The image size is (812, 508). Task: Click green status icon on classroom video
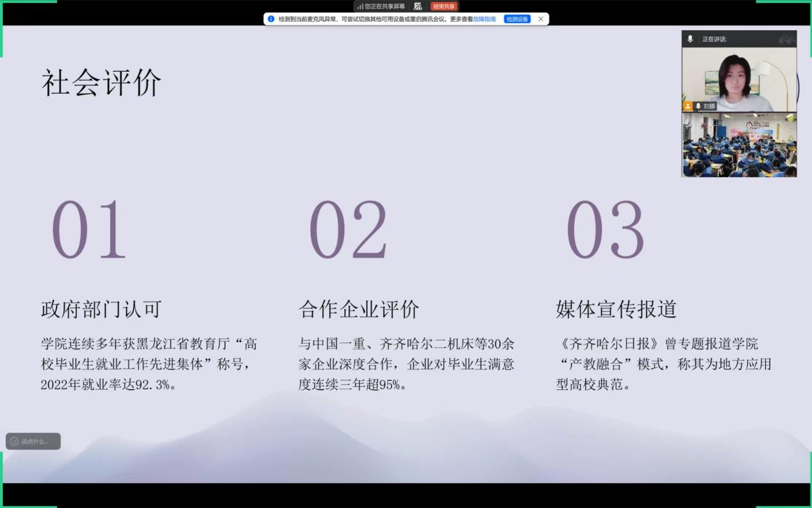click(791, 118)
